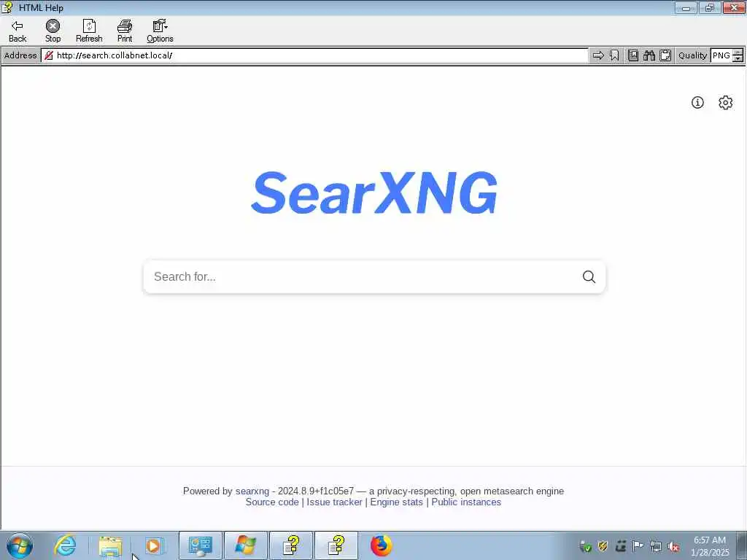Click the green check shield tray icon
This screenshot has height=560, width=747.
[586, 547]
